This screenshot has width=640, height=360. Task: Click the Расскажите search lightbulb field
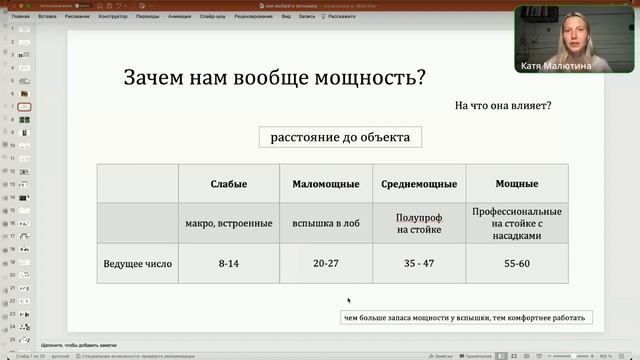click(339, 16)
